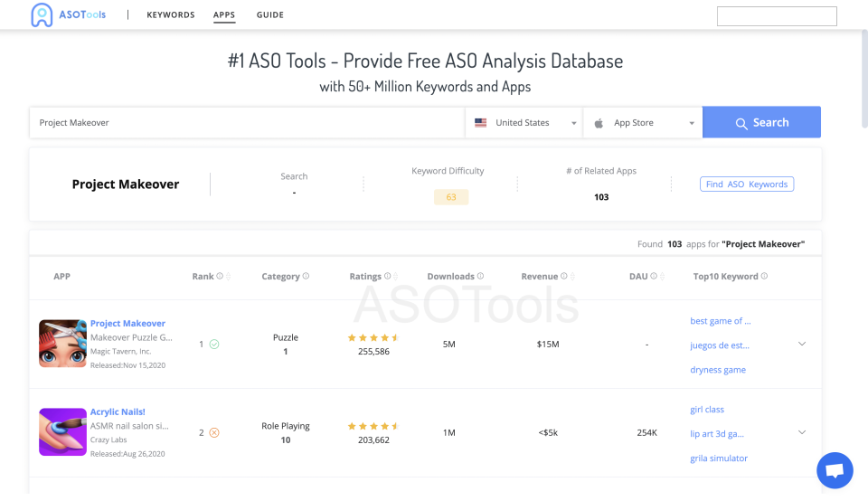Viewport: 868px width, 501px height.
Task: Open the United States country dropdown
Action: (525, 123)
